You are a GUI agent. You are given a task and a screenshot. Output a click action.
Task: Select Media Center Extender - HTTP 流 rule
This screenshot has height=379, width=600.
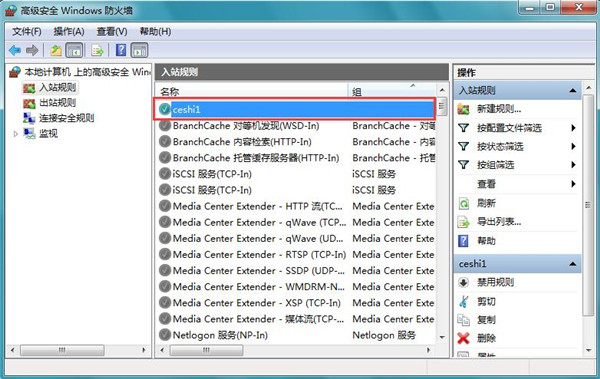click(257, 206)
